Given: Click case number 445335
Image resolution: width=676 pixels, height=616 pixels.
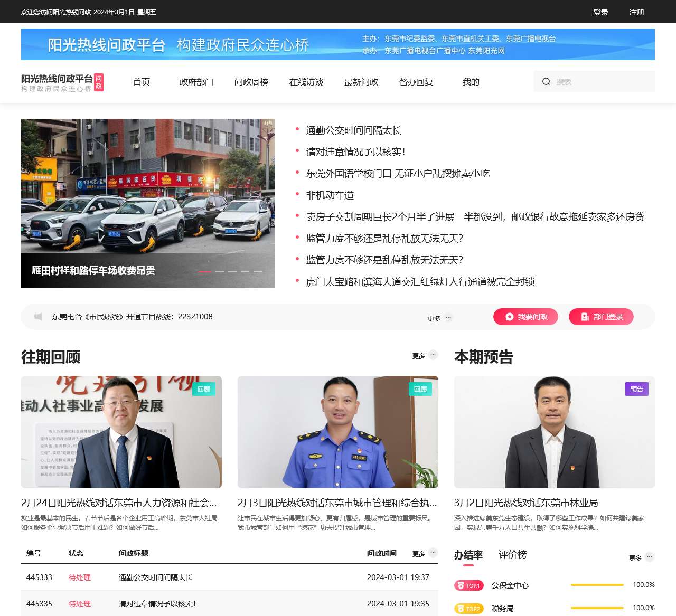Looking at the screenshot, I should pyautogui.click(x=39, y=604).
